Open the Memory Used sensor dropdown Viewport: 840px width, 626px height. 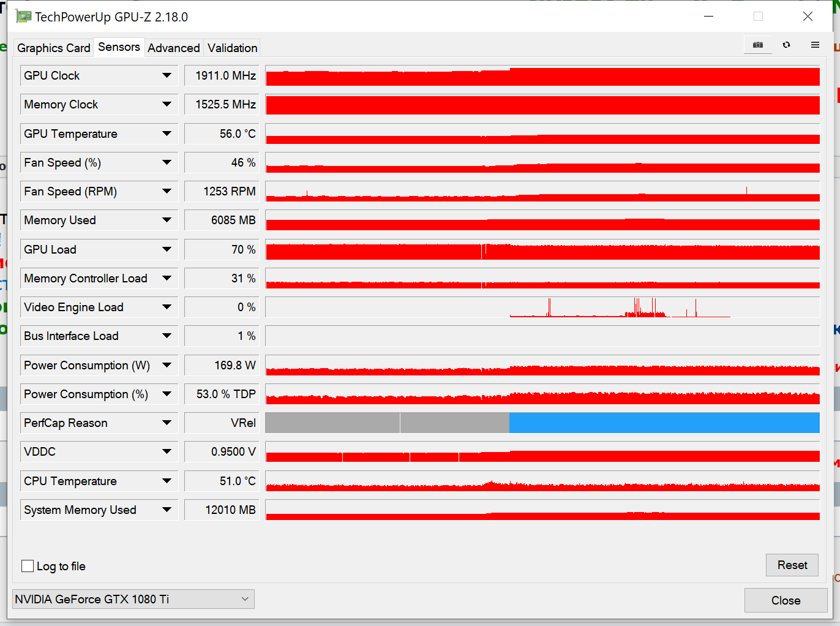coord(167,220)
